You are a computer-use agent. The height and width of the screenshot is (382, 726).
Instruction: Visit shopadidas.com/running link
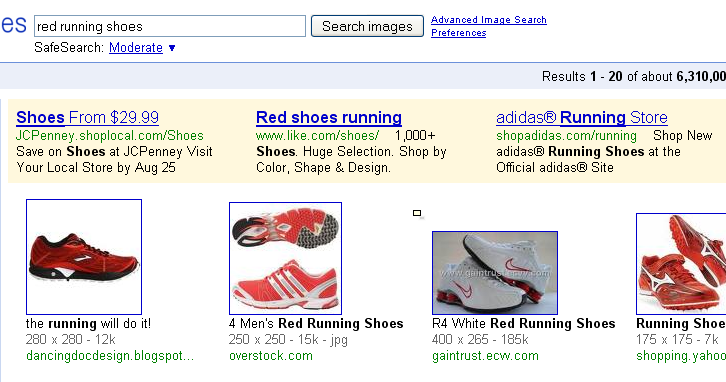point(566,136)
